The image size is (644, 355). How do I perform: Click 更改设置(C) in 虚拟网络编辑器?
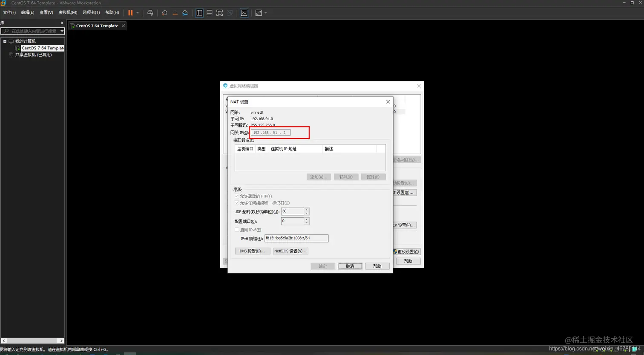tap(407, 252)
